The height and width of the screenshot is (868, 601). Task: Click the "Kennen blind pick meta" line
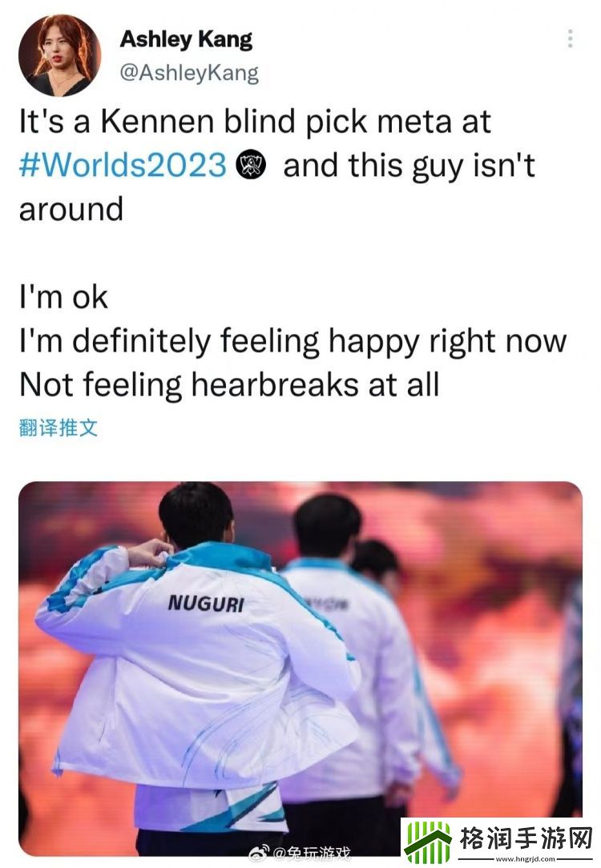[x=255, y=121]
